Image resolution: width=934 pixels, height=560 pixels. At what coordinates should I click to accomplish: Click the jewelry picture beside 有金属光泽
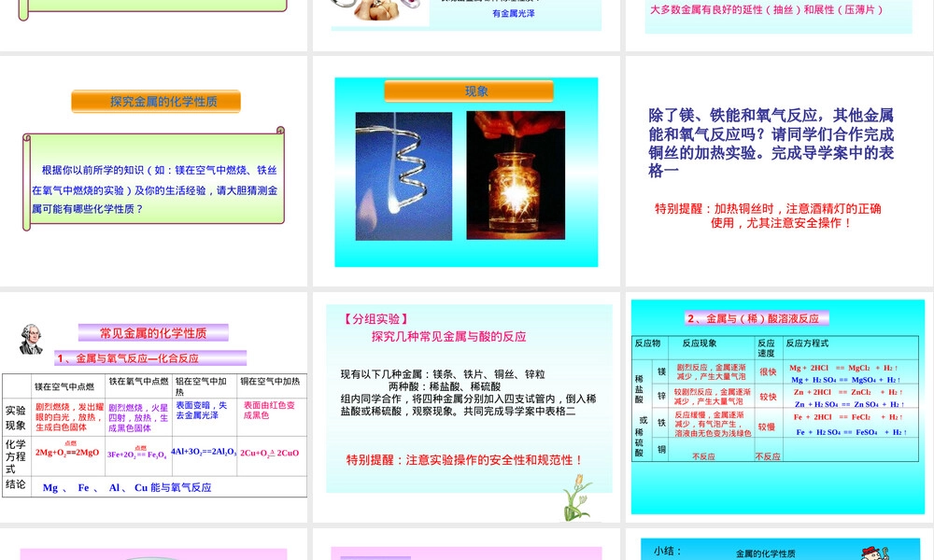tap(380, 10)
